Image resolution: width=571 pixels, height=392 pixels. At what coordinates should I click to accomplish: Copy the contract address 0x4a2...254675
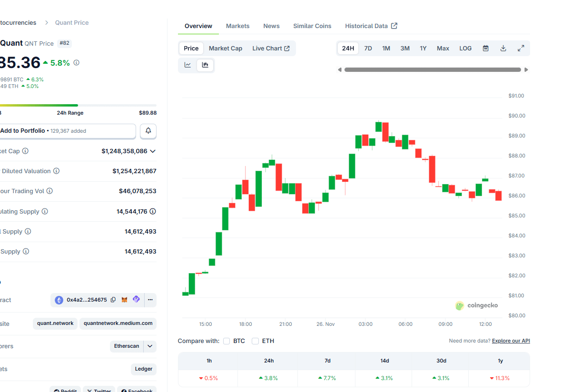click(x=113, y=300)
